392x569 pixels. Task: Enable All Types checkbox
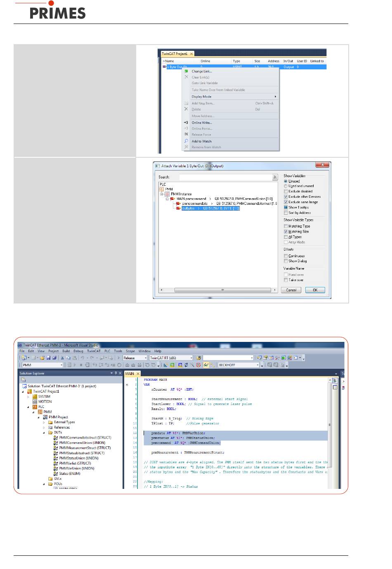click(x=286, y=237)
